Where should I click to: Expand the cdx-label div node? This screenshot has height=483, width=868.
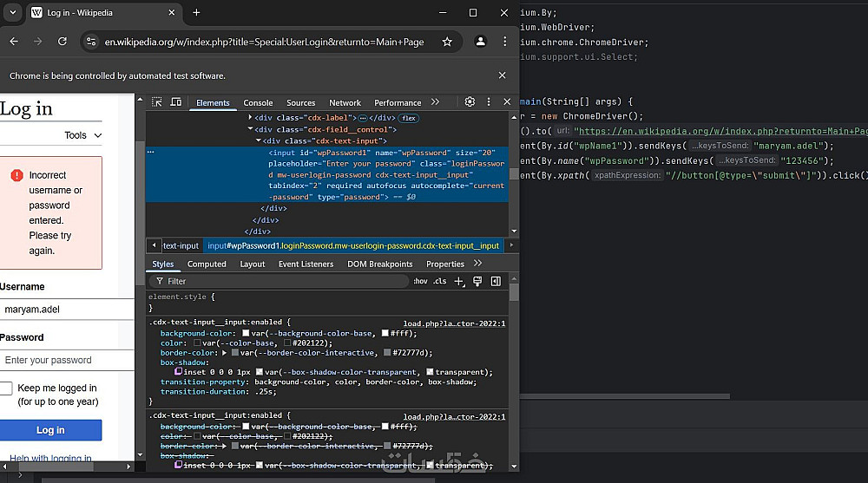click(251, 117)
